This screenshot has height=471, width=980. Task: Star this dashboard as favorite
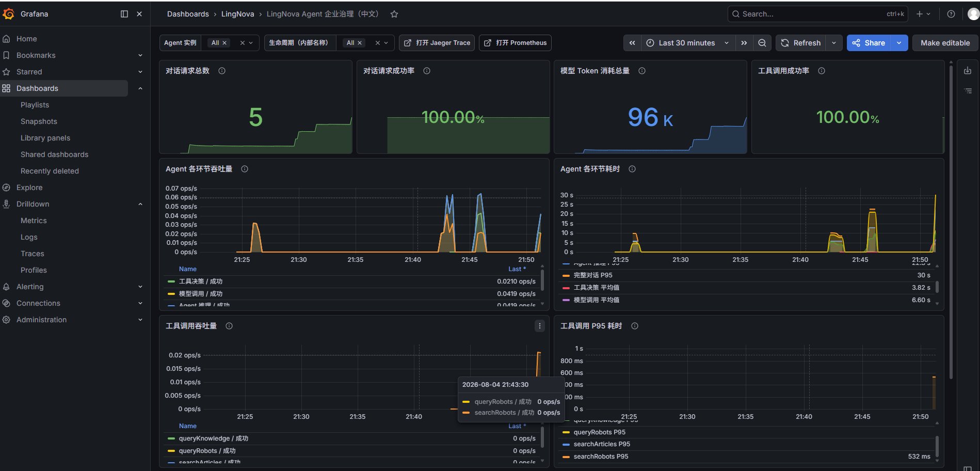click(x=394, y=14)
